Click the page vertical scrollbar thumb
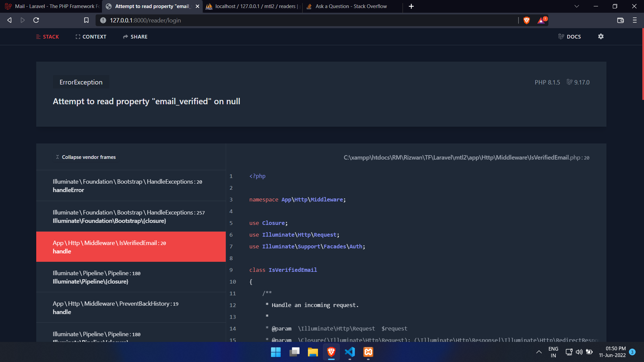The width and height of the screenshot is (644, 362). click(x=643, y=64)
